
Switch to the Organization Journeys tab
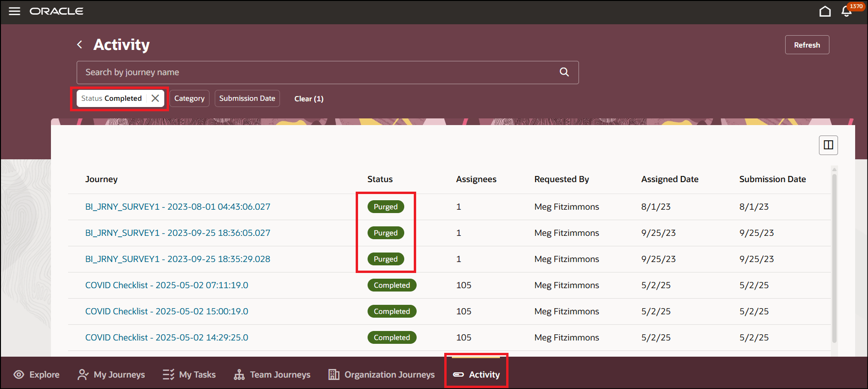381,375
